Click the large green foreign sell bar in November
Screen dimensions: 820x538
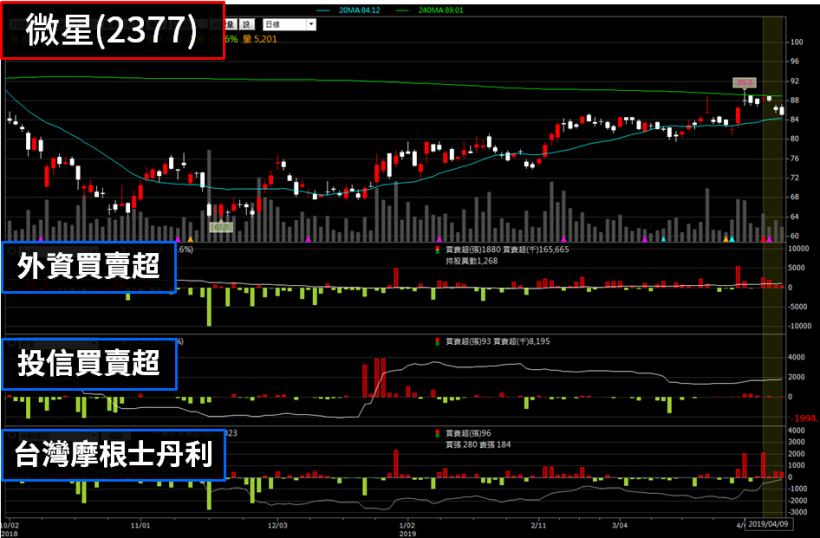pyautogui.click(x=209, y=307)
